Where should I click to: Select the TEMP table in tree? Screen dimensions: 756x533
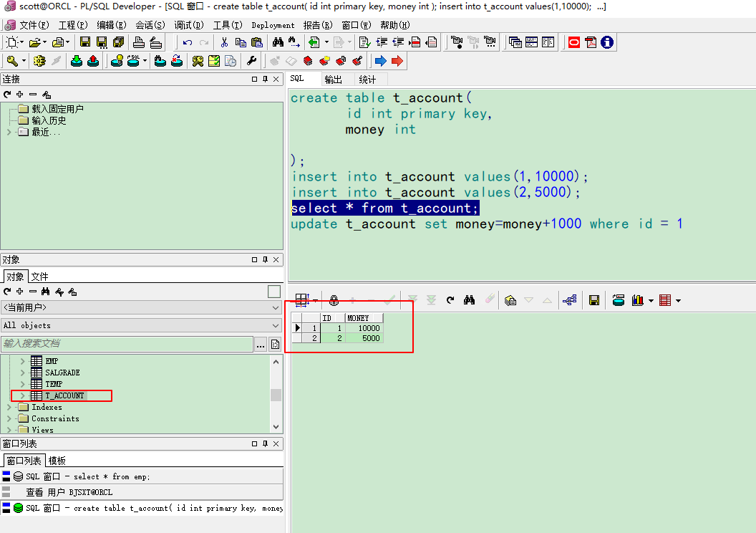coord(54,384)
